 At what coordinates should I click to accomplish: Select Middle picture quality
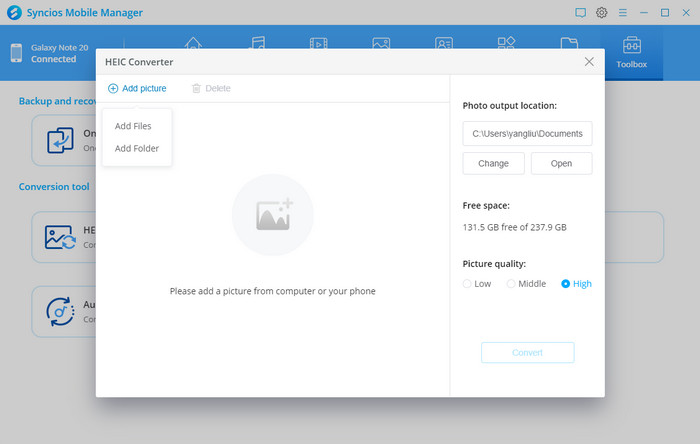tap(511, 284)
